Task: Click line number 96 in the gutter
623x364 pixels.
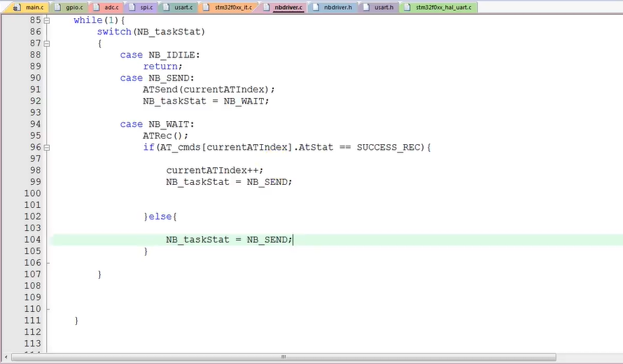Action: coord(36,148)
